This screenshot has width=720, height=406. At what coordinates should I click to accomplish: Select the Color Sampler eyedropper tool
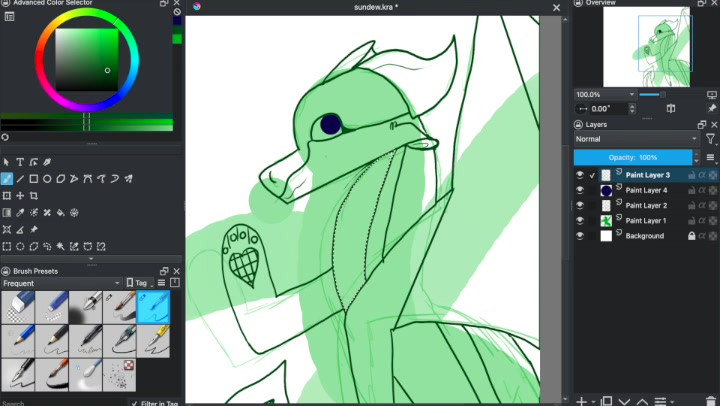click(x=20, y=213)
